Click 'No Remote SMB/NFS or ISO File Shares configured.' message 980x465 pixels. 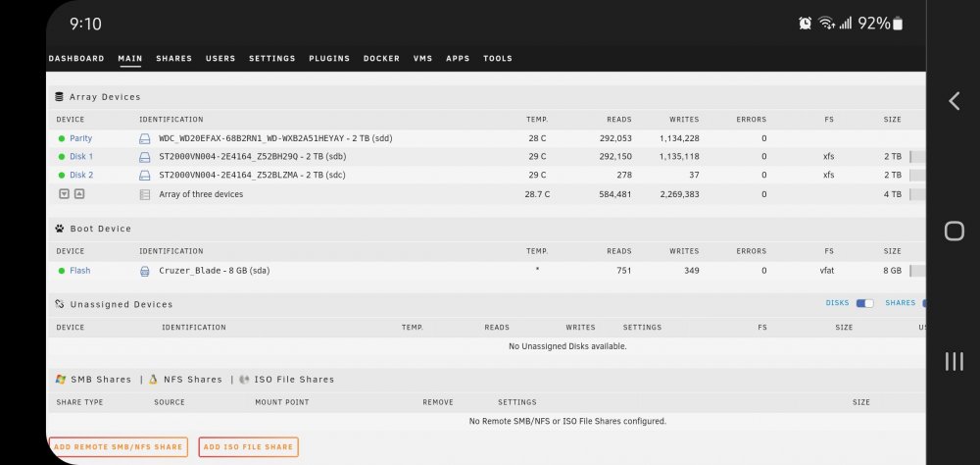567,421
